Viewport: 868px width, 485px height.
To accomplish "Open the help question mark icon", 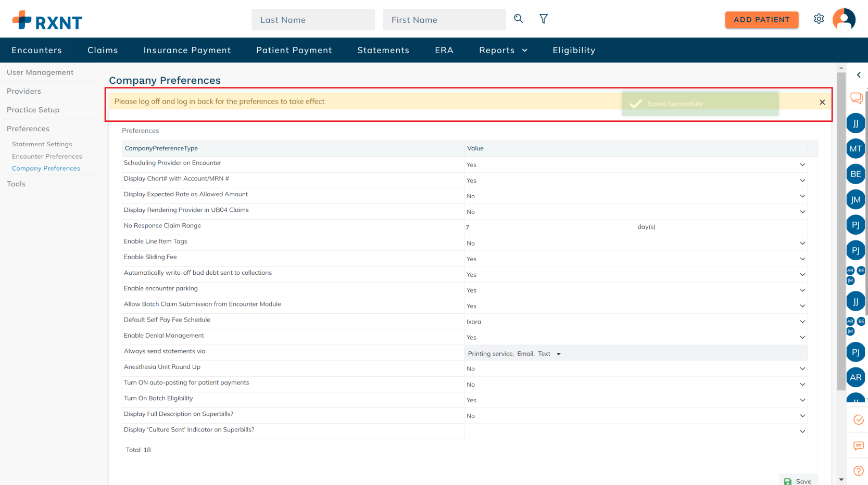I will tap(859, 471).
